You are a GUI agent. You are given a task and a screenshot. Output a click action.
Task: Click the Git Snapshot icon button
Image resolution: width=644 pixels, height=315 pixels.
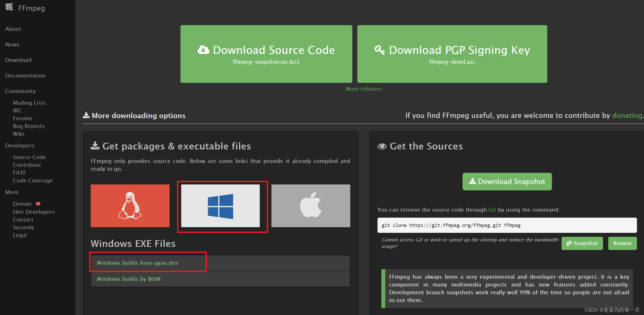tap(582, 243)
